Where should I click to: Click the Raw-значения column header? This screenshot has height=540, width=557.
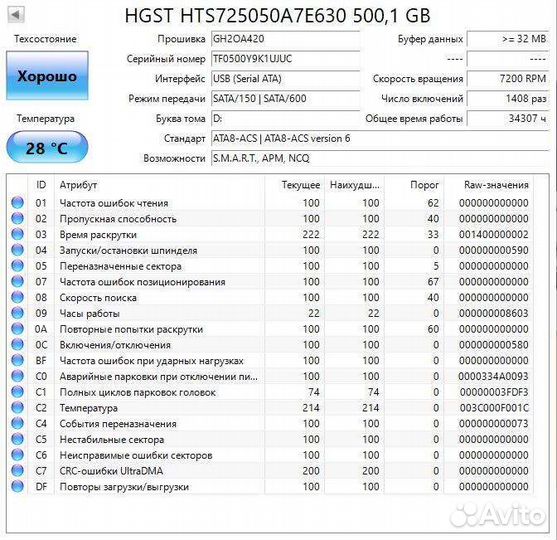(489, 185)
